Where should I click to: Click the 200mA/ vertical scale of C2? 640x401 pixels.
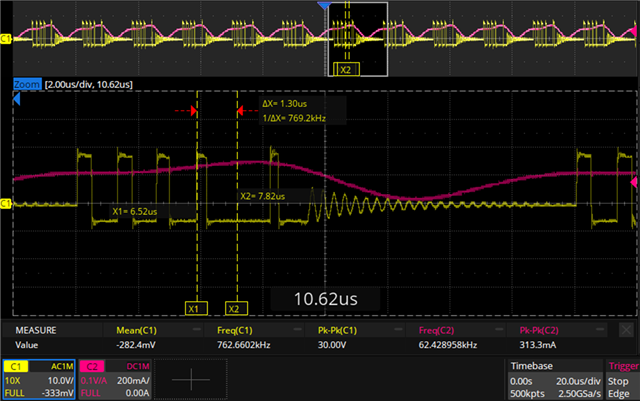(x=133, y=381)
